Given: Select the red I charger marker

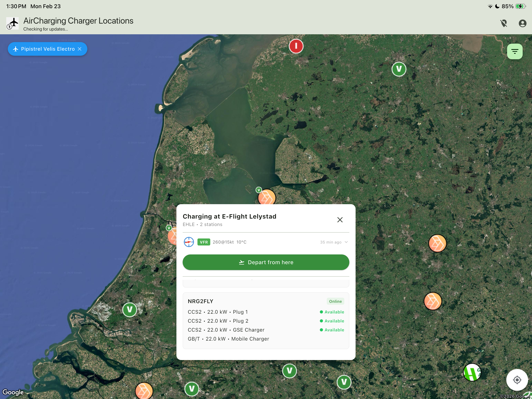Looking at the screenshot, I should click(x=296, y=46).
